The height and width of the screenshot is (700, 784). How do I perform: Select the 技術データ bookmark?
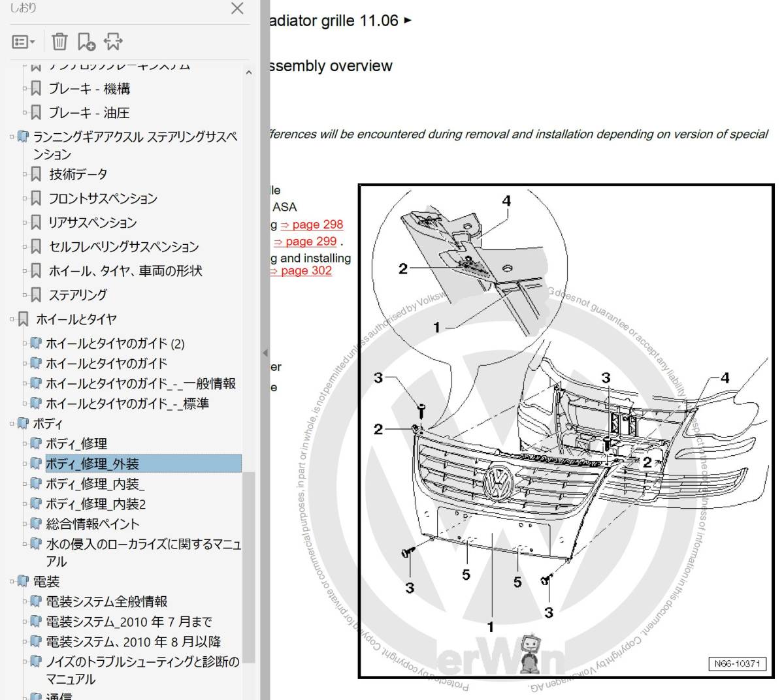[78, 174]
